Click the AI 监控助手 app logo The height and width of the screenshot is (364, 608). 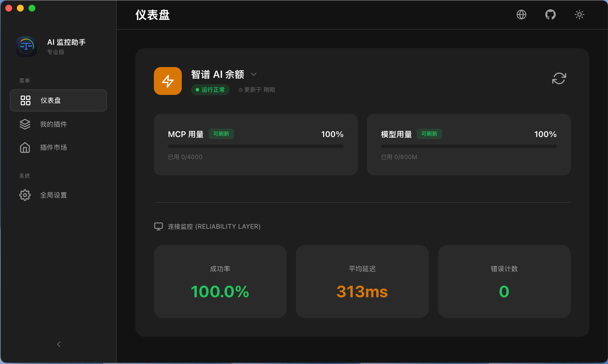point(26,46)
